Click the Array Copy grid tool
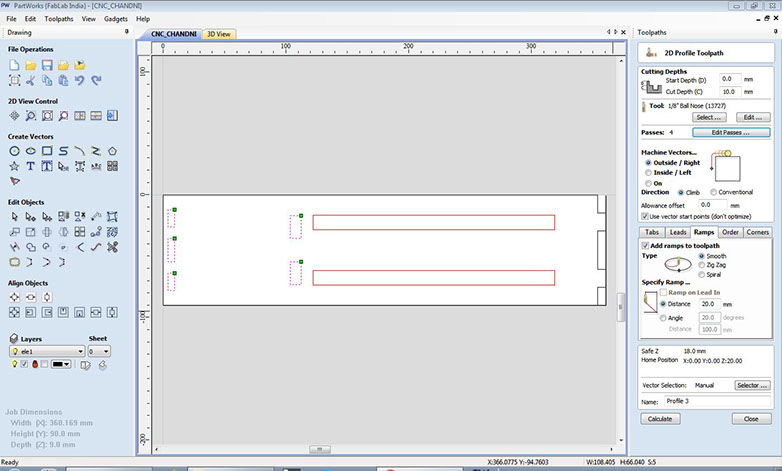The height and width of the screenshot is (471, 782). point(80,232)
